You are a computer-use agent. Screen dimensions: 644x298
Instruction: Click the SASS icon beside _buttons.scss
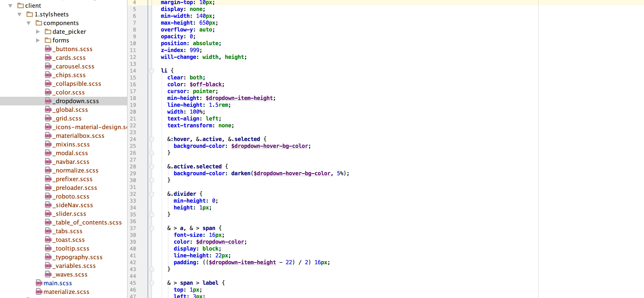pyautogui.click(x=48, y=49)
